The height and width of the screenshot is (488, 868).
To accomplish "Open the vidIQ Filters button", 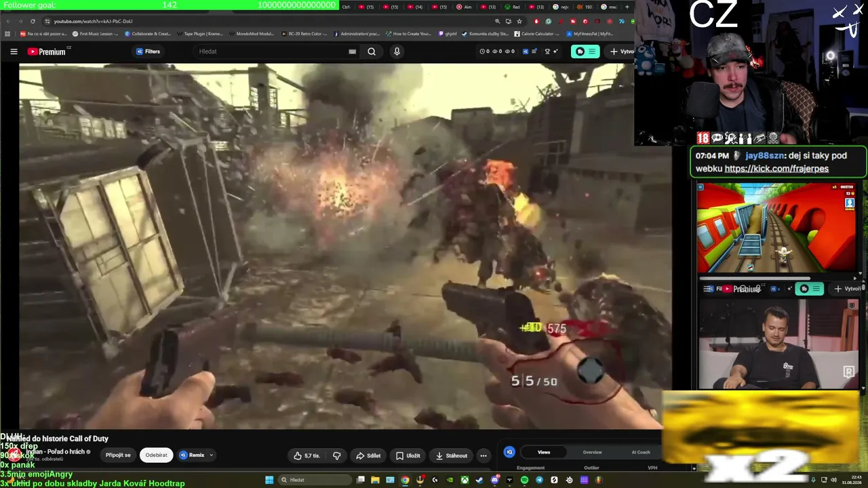I will (148, 52).
